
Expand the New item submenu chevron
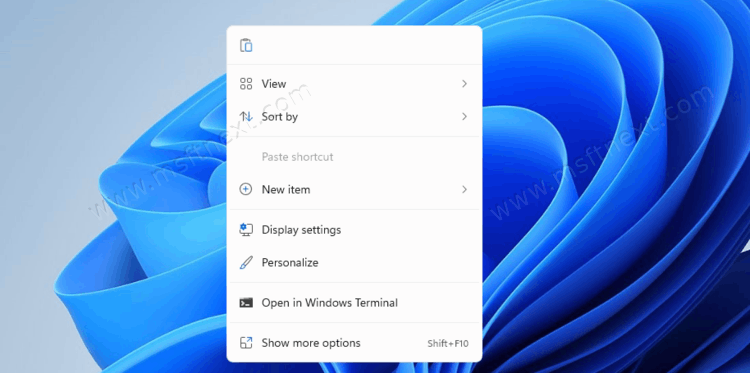(464, 189)
